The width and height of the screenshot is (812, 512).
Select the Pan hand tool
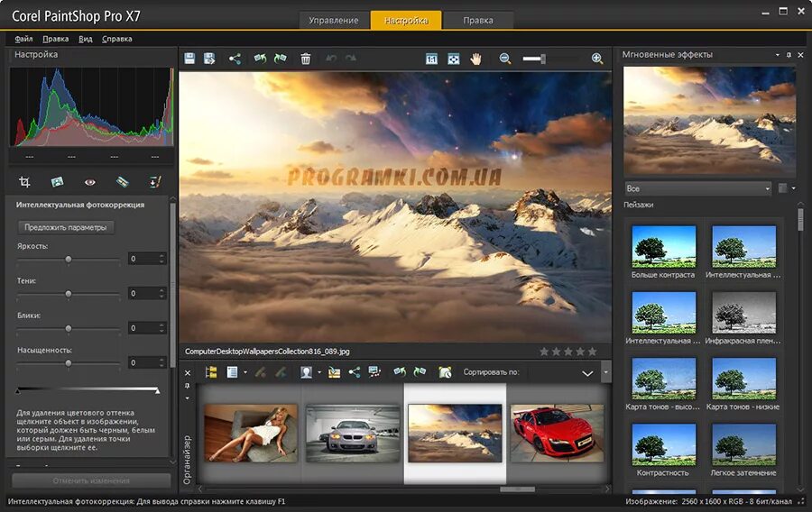475,59
